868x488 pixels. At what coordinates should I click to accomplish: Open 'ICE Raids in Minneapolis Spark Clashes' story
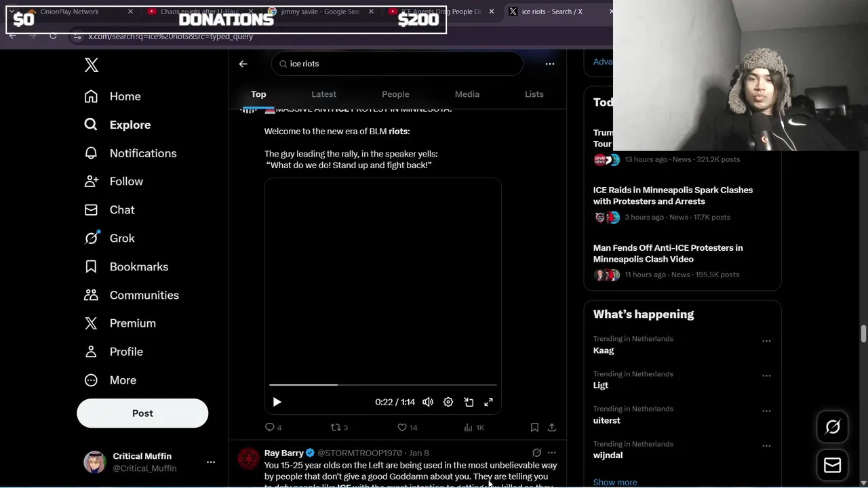673,196
